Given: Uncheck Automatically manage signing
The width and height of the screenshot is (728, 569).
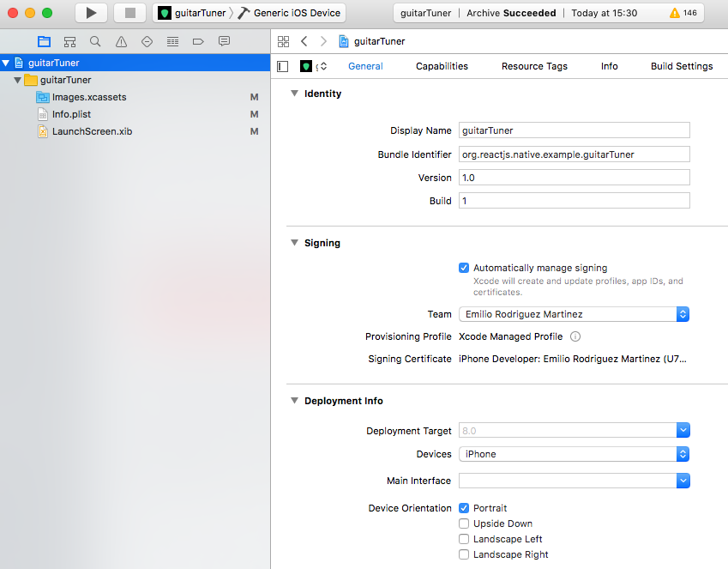Looking at the screenshot, I should [464, 268].
